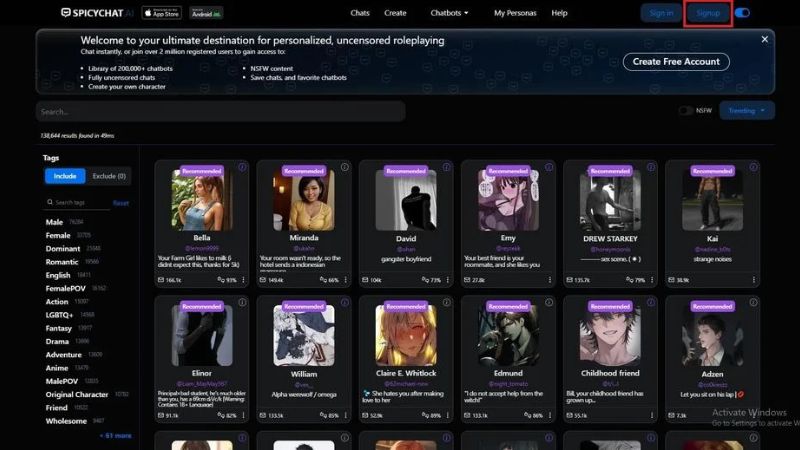Open Create in navigation
This screenshot has width=800, height=450.
click(x=395, y=13)
